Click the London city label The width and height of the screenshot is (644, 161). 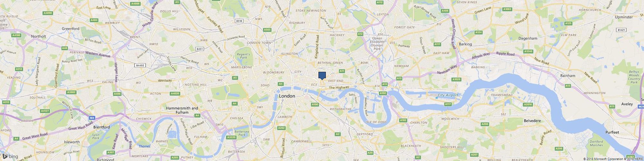point(287,96)
